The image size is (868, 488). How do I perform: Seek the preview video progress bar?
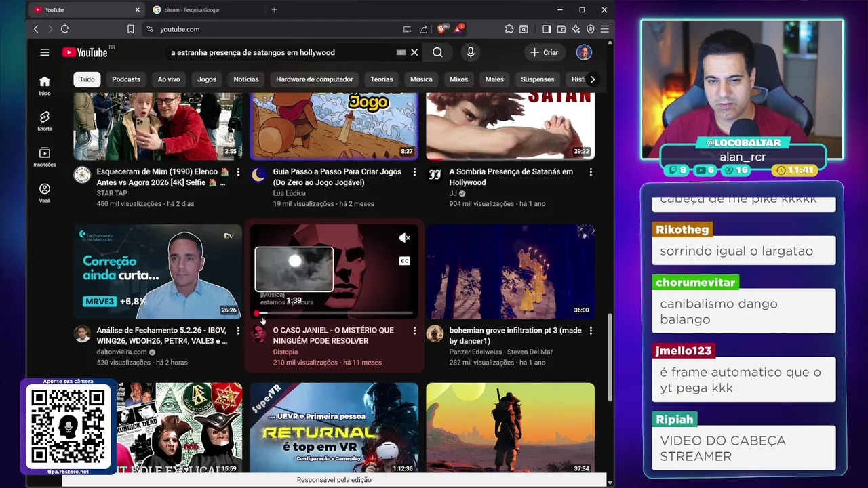334,313
